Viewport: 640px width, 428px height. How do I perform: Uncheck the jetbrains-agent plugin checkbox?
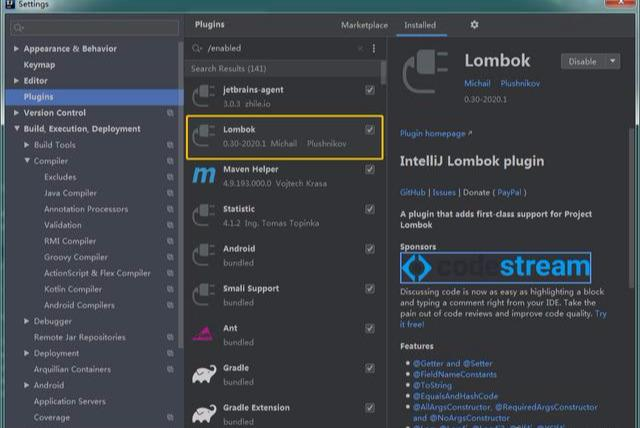[369, 90]
